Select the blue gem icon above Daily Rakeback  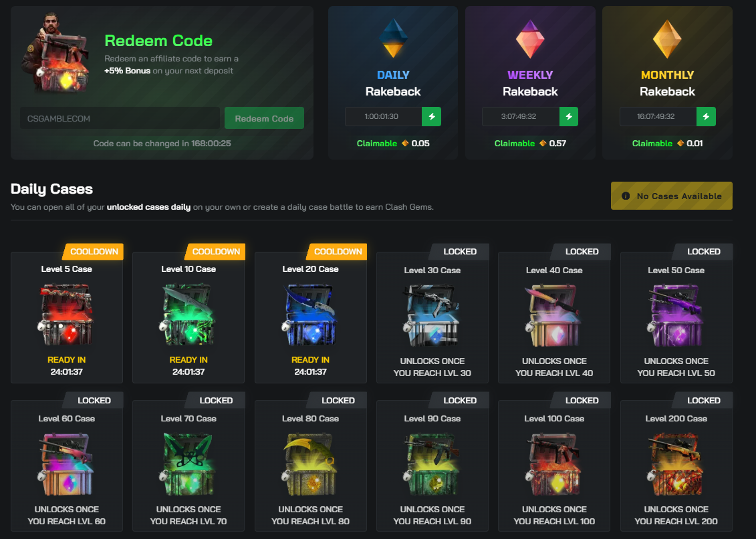(x=392, y=38)
